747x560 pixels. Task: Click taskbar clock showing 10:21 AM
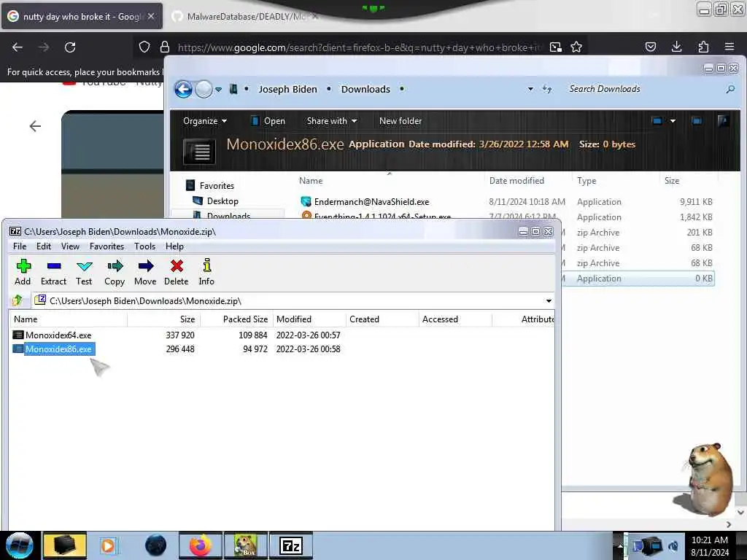point(710,545)
